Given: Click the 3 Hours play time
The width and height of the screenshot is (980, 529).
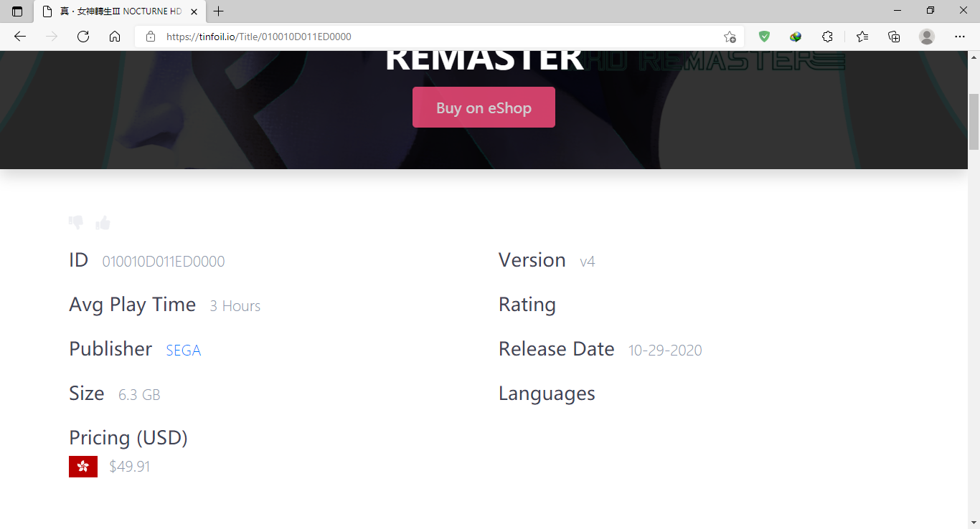Looking at the screenshot, I should pyautogui.click(x=235, y=306).
